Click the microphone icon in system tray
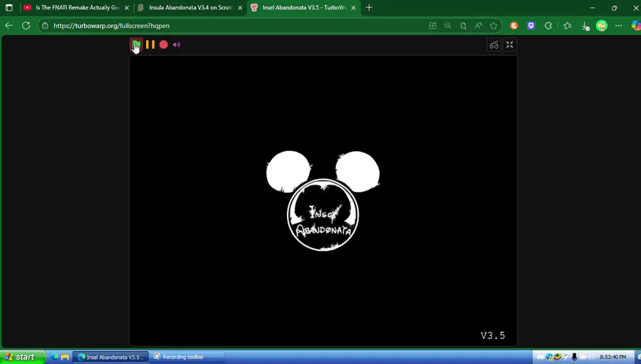This screenshot has width=641, height=364. 574,357
